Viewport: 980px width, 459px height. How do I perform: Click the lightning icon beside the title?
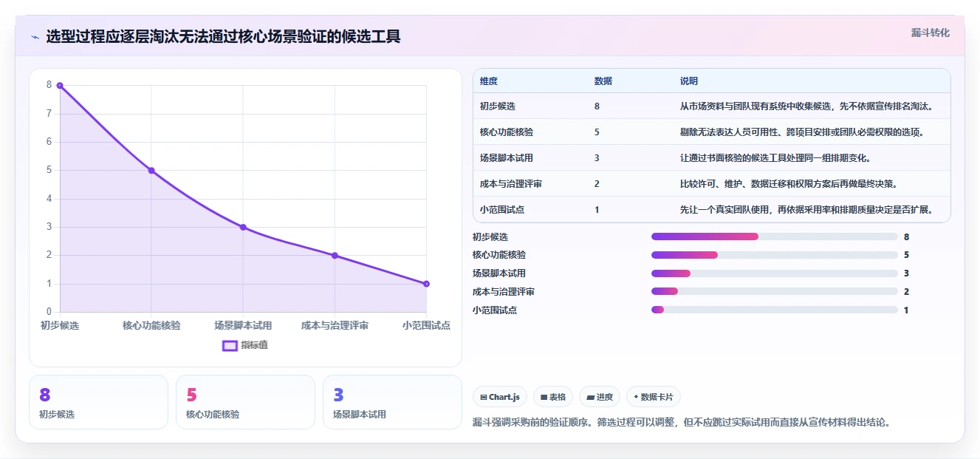35,37
